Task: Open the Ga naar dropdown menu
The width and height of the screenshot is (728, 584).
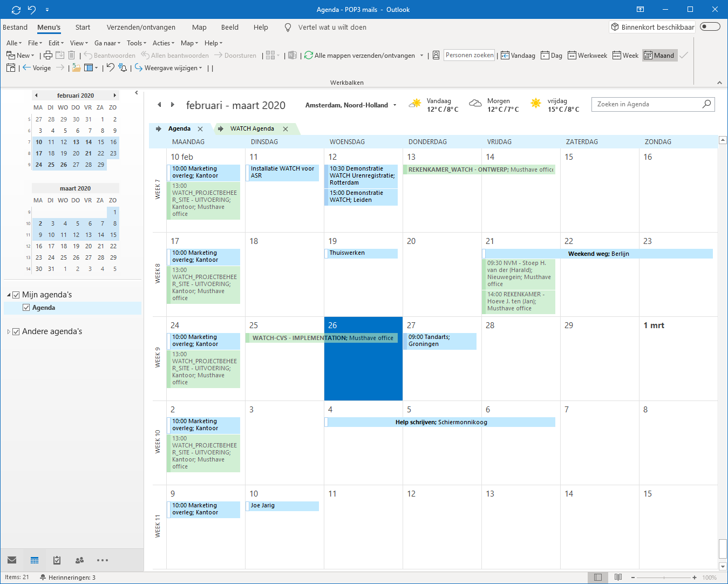Action: tap(107, 43)
